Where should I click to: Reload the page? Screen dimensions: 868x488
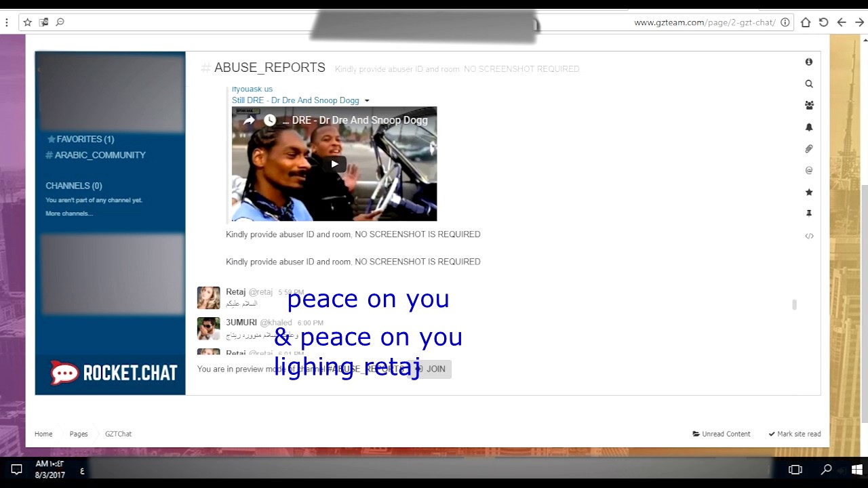(823, 22)
